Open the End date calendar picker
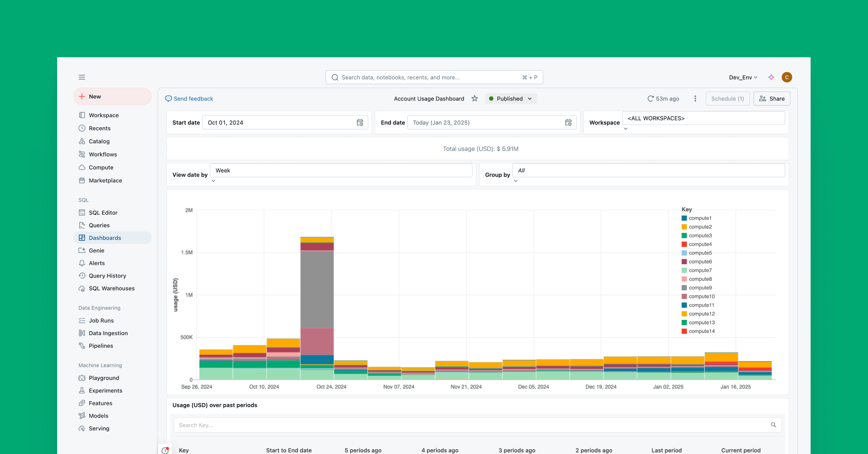Image resolution: width=868 pixels, height=454 pixels. pyautogui.click(x=568, y=123)
